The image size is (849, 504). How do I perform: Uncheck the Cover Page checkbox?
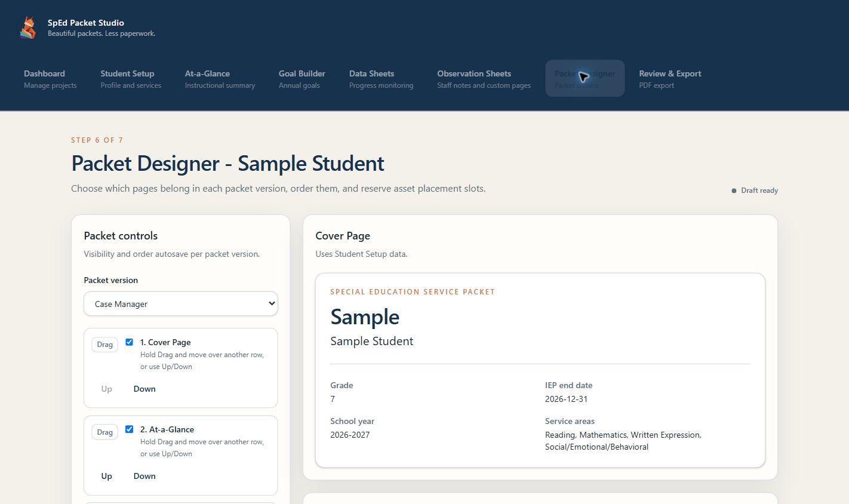[x=129, y=342]
